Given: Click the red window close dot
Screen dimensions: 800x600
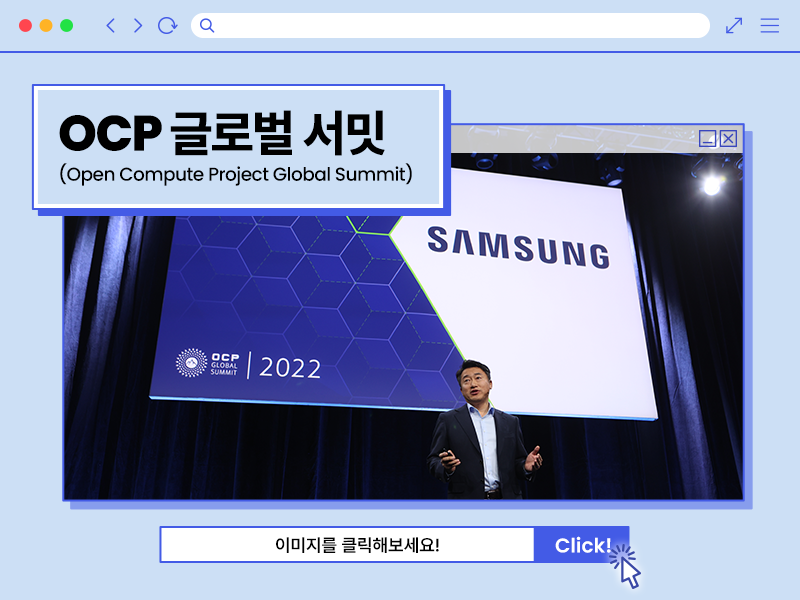Looking at the screenshot, I should 26,26.
